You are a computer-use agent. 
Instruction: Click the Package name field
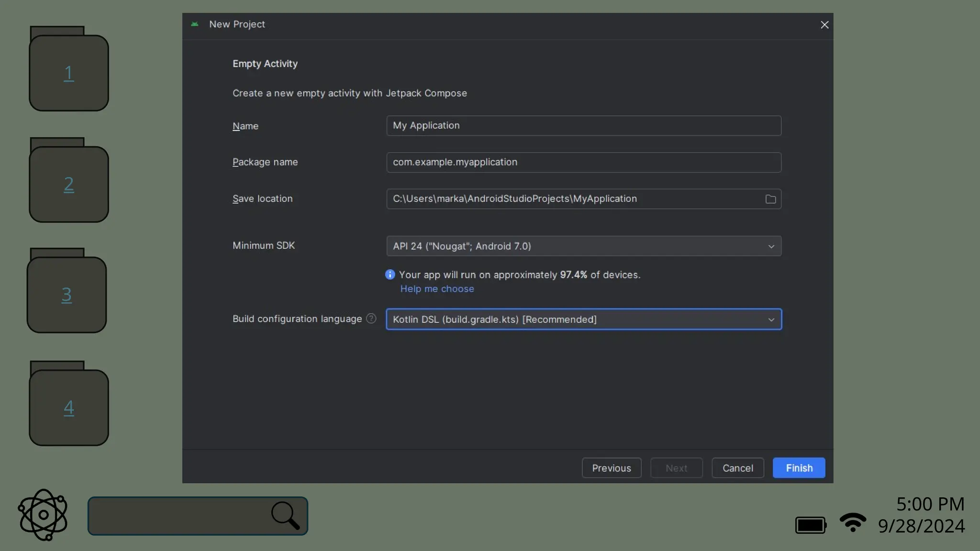[x=583, y=162]
